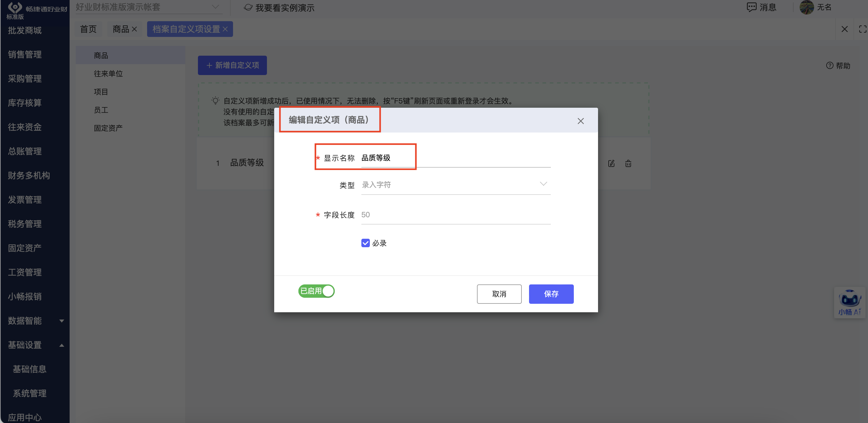The width and height of the screenshot is (868, 423).
Task: Select the 档案自定义项设置 tab
Action: tap(186, 29)
